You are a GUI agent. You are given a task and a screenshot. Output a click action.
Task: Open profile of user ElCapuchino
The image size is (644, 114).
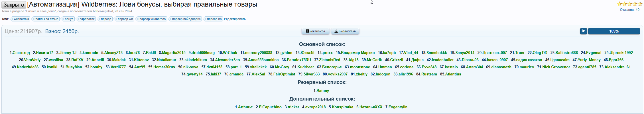point(270,107)
